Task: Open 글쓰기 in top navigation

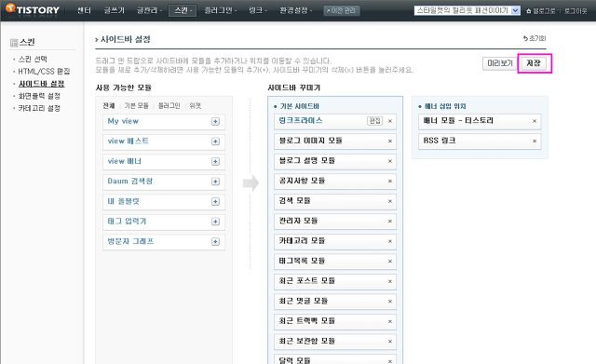Action: tap(114, 10)
